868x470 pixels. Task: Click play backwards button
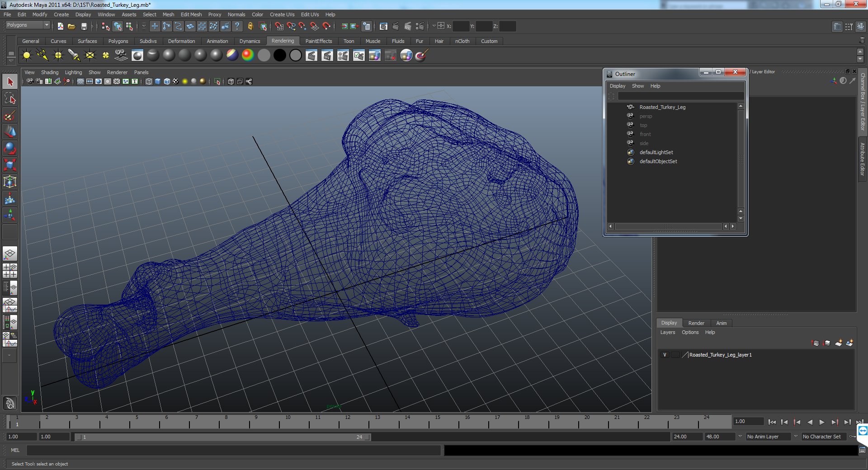pos(810,422)
